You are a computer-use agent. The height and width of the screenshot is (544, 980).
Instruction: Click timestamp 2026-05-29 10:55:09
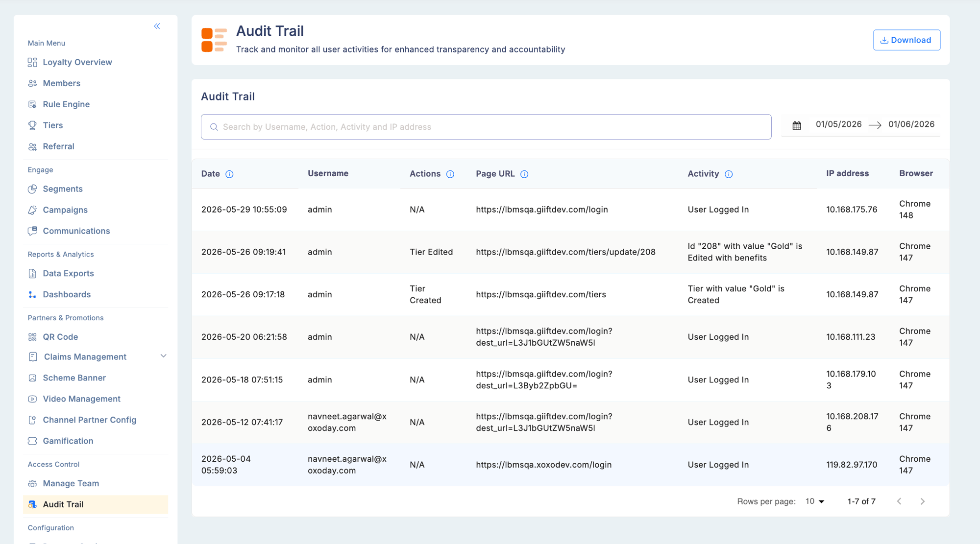[x=244, y=210]
